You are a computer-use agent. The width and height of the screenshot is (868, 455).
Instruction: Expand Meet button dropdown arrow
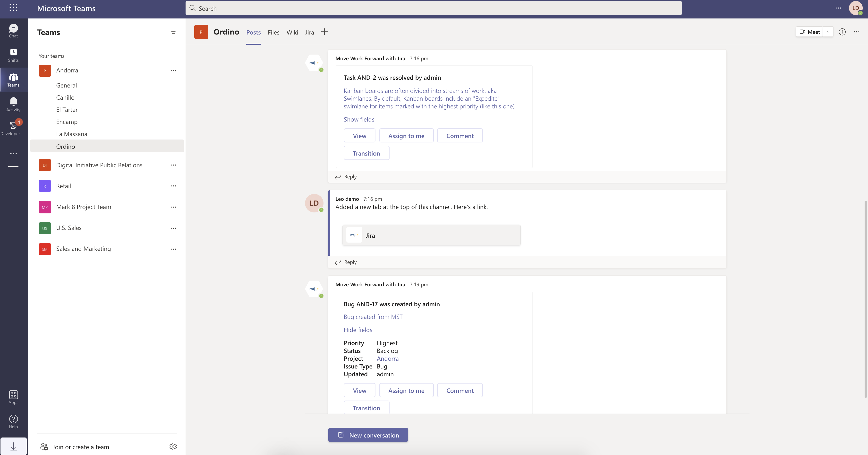tap(828, 32)
